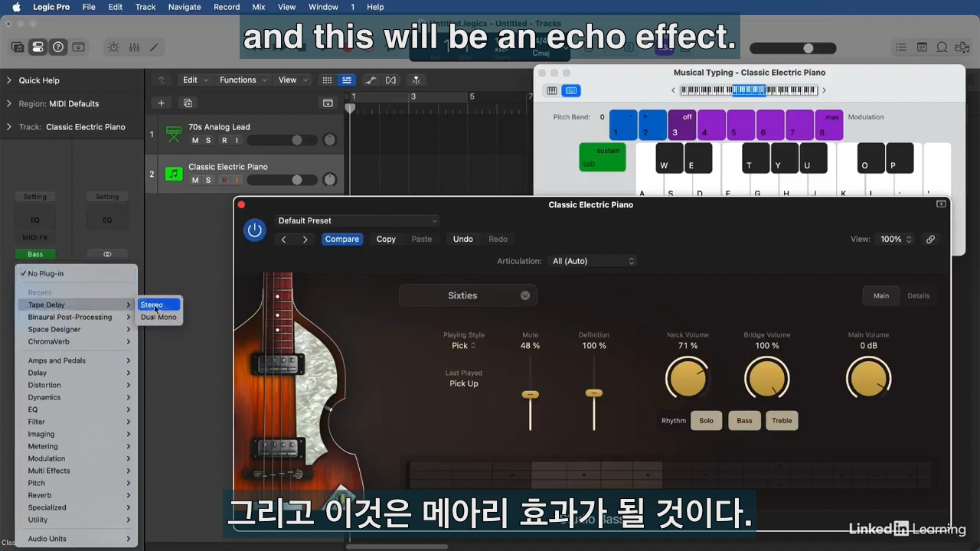Click the Bass tone button
This screenshot has width=980, height=551.
click(744, 421)
